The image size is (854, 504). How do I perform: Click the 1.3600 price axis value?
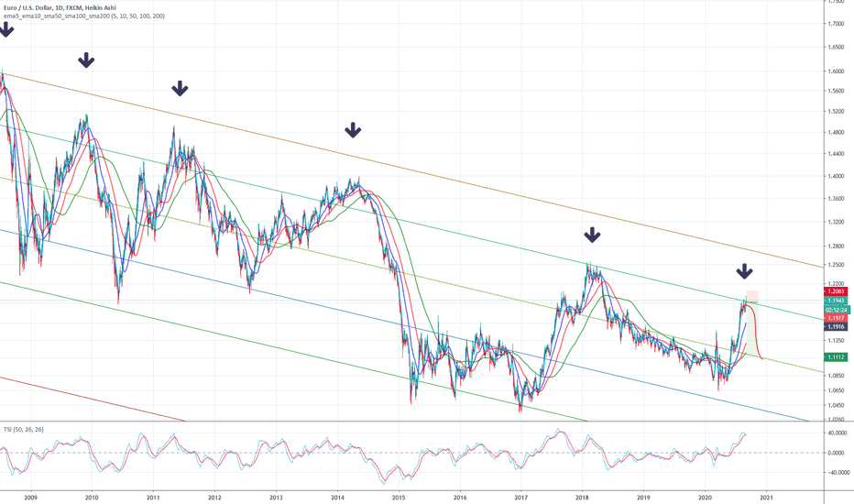[x=836, y=199]
